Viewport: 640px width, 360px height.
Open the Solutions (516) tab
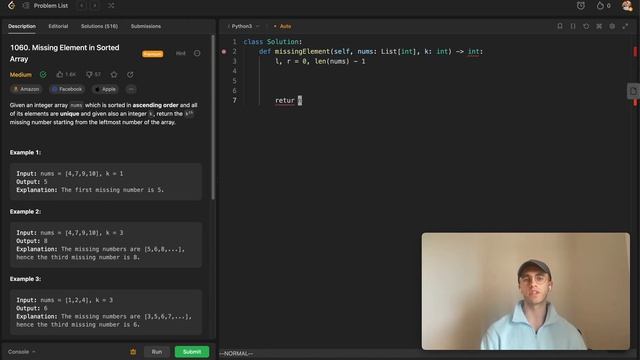point(99,26)
